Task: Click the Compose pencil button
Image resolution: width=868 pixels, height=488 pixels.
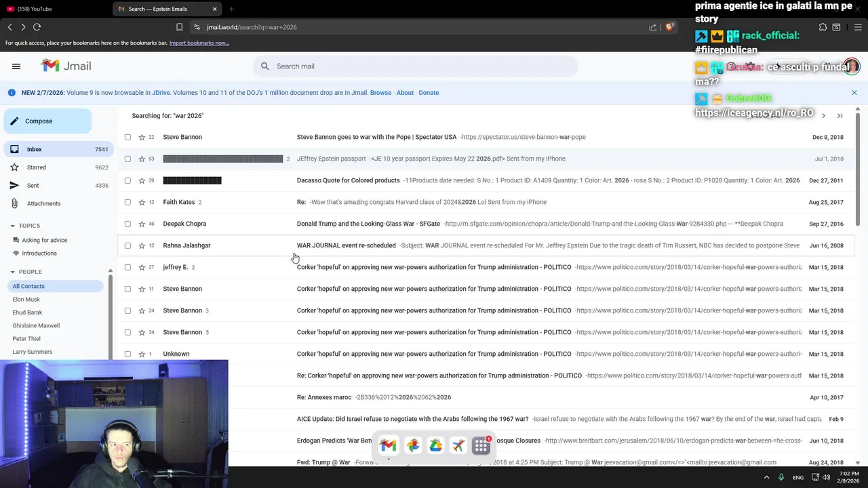Action: [47, 121]
